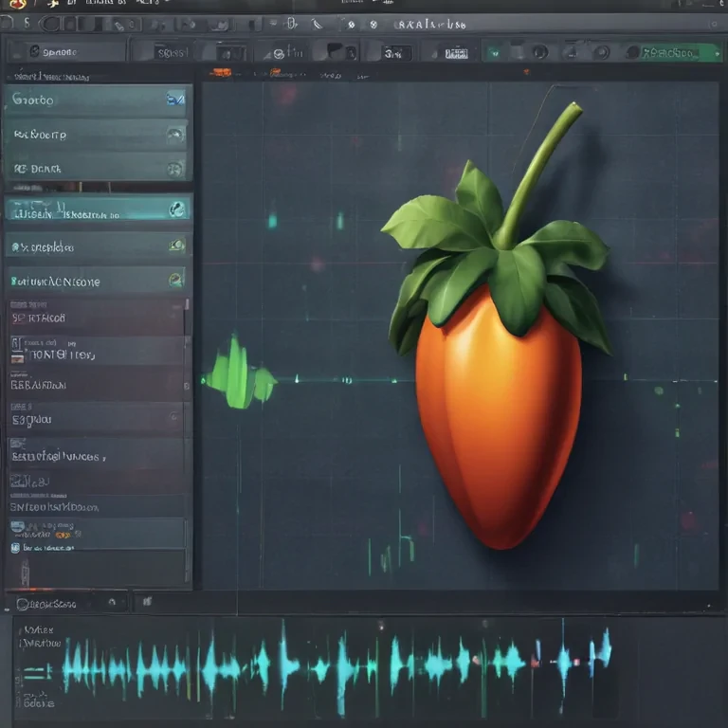Click the blue icon on the Grorbo row
This screenshot has width=728, height=728.
point(175,99)
